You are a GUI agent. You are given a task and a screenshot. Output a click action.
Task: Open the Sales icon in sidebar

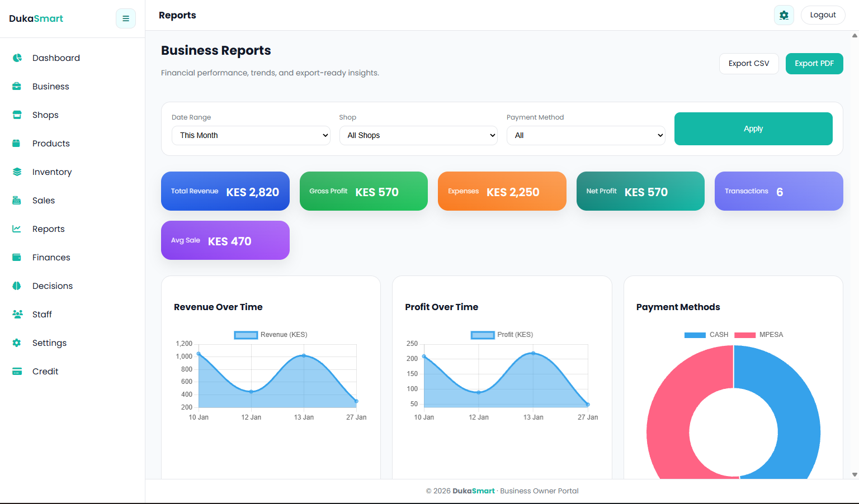click(x=16, y=200)
